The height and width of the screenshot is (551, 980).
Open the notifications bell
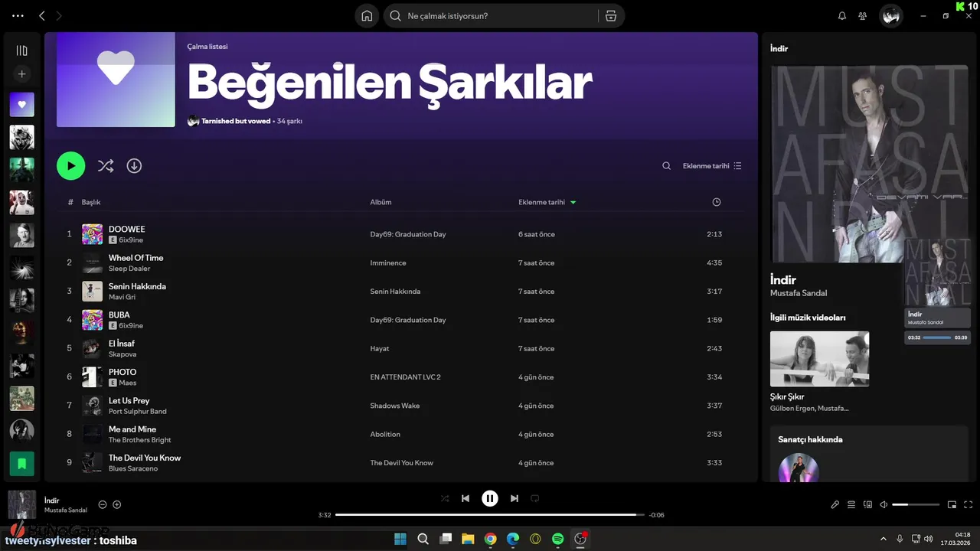click(x=842, y=16)
